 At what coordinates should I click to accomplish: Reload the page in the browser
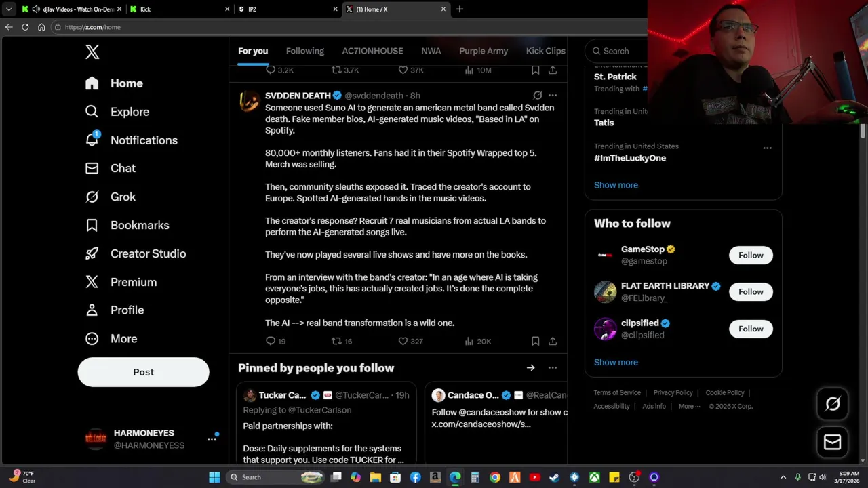click(x=25, y=27)
